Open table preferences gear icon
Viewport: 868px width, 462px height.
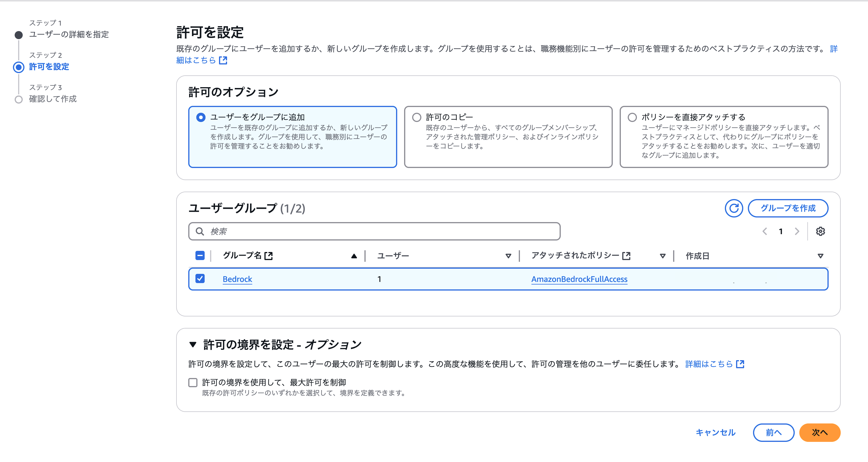[x=820, y=231]
